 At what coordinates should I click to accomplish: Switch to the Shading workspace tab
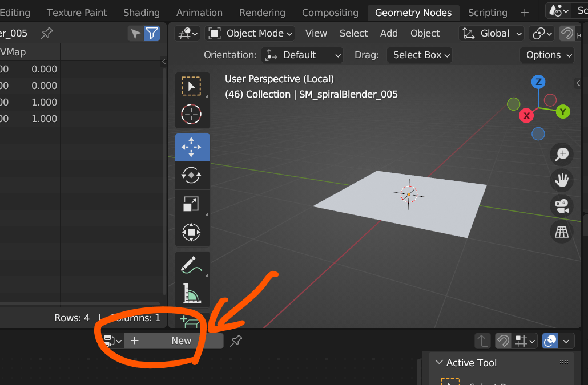click(142, 13)
